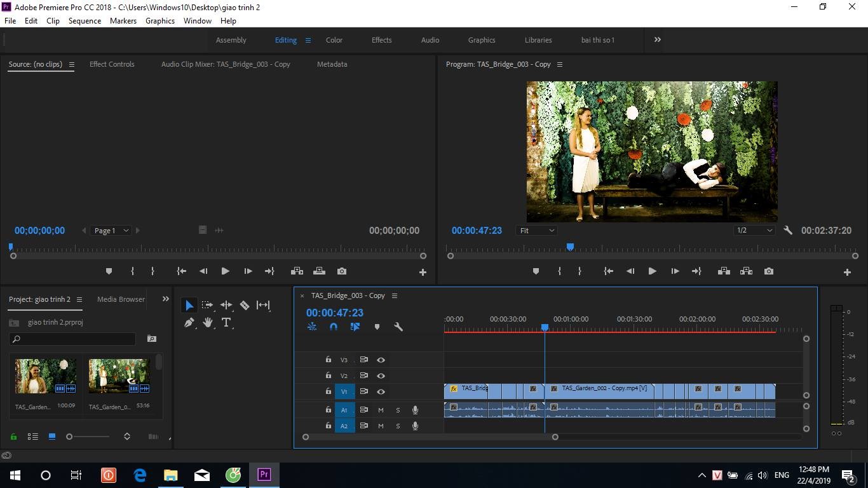Select the Hand tool

[x=208, y=323]
